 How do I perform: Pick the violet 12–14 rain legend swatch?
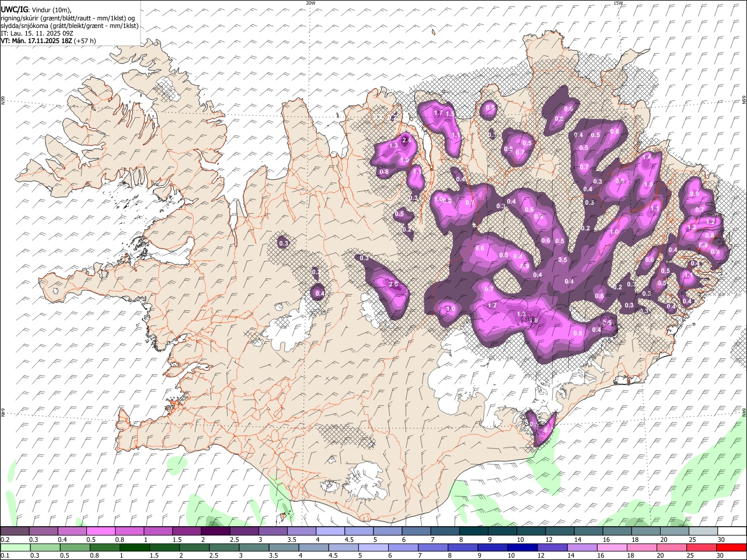[x=552, y=547]
